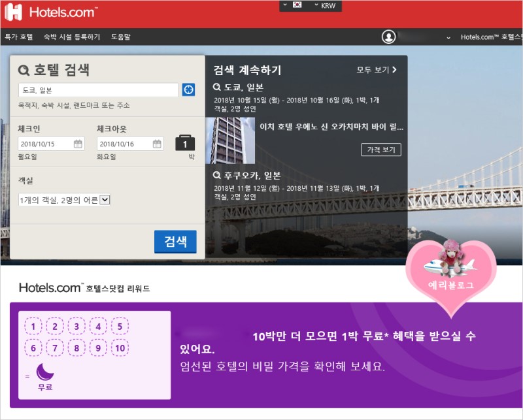Click the user account avatar icon
Viewport: 523px width, 420px height.
tap(388, 37)
